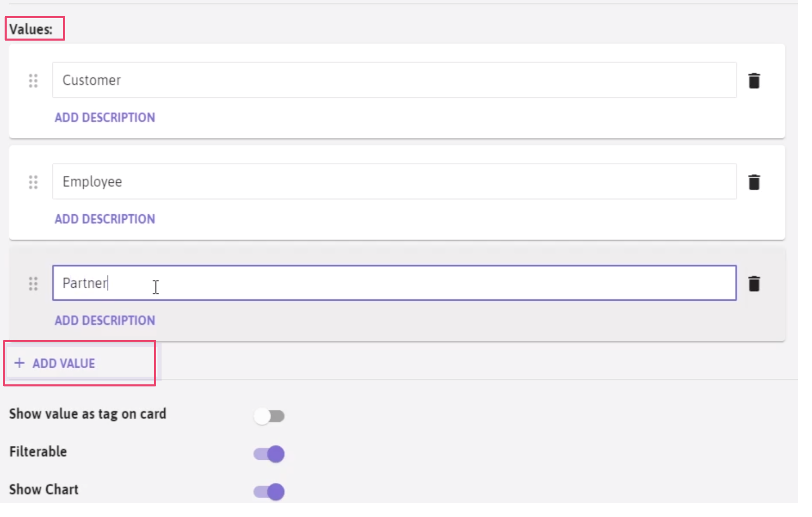Click the Filterable label text
The image size is (812, 517).
point(38,451)
